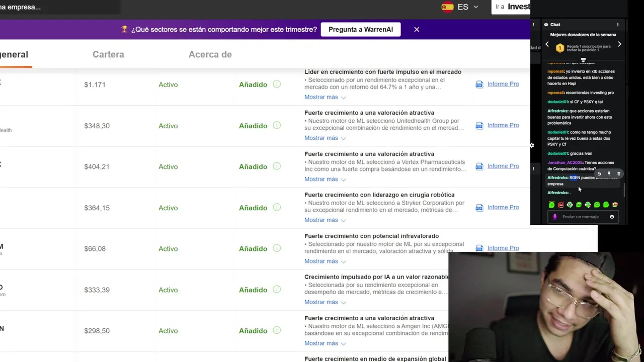Click PDF report icon in Vertex row

(x=479, y=166)
